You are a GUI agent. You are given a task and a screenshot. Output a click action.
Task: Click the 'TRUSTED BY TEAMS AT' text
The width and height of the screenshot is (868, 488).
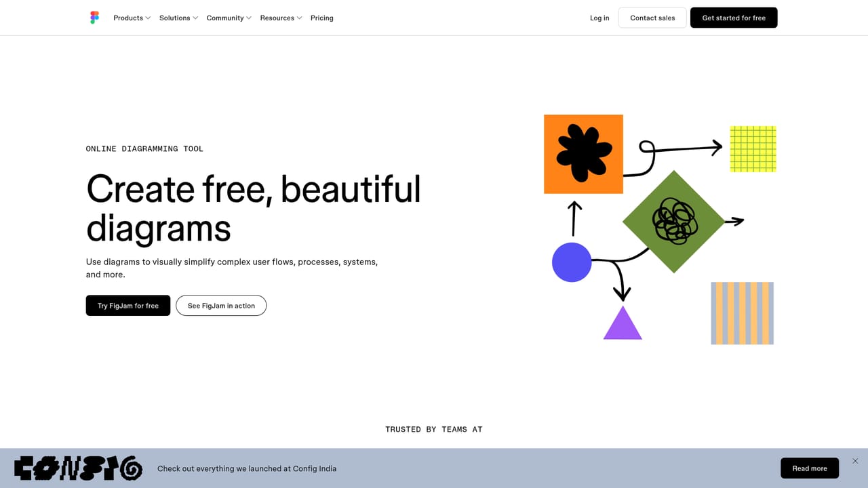(x=434, y=429)
